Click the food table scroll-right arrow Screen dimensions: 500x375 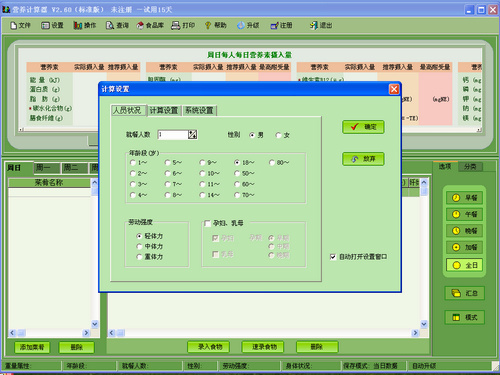tap(415, 333)
